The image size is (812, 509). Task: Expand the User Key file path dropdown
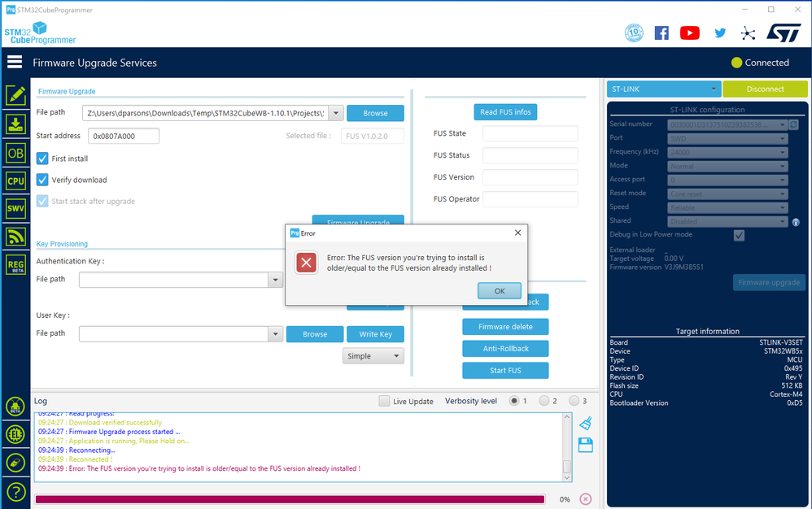[276, 334]
